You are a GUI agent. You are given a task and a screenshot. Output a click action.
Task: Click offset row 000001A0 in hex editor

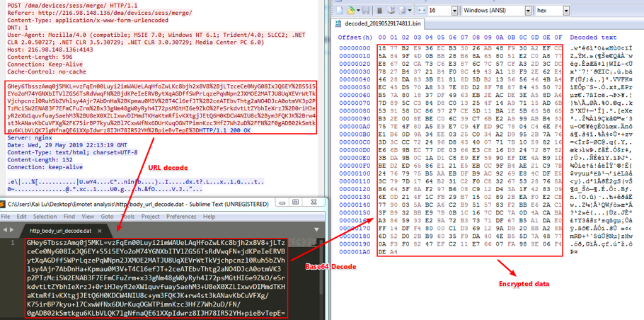pos(356,252)
